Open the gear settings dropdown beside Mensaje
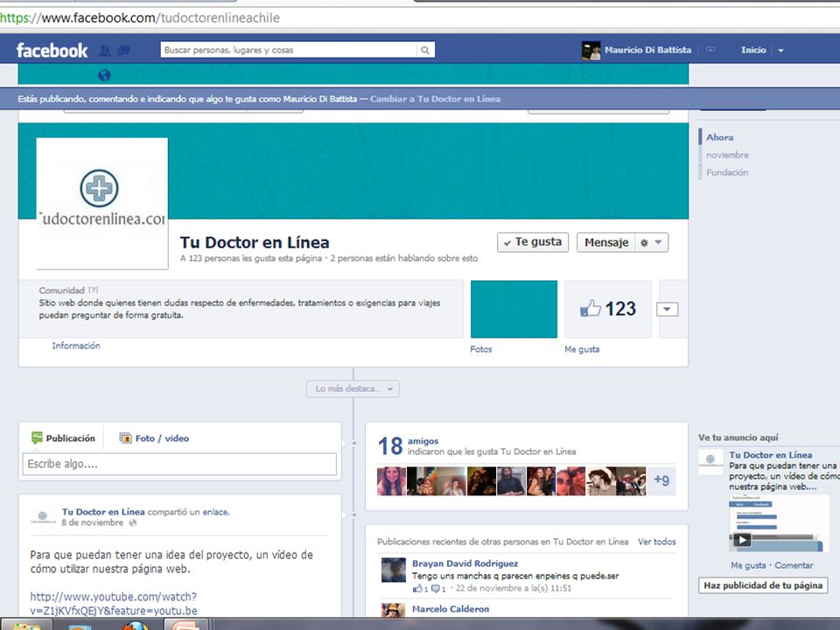 [x=651, y=242]
